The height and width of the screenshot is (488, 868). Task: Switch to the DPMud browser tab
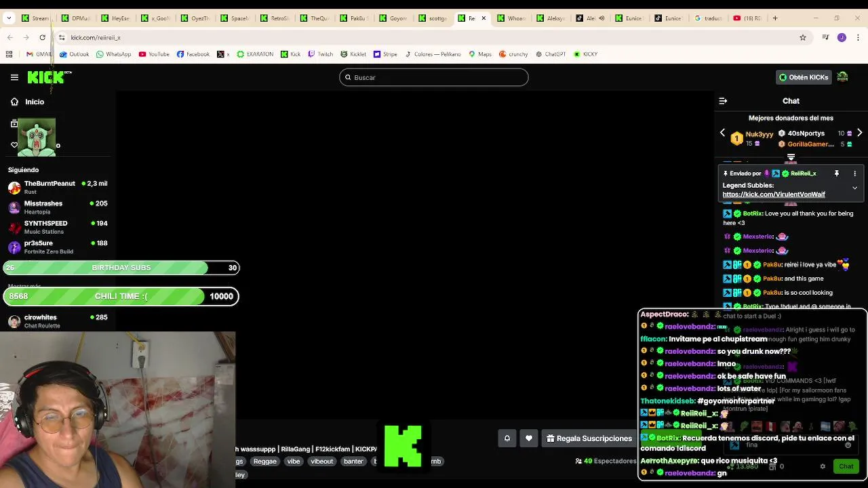coord(75,18)
